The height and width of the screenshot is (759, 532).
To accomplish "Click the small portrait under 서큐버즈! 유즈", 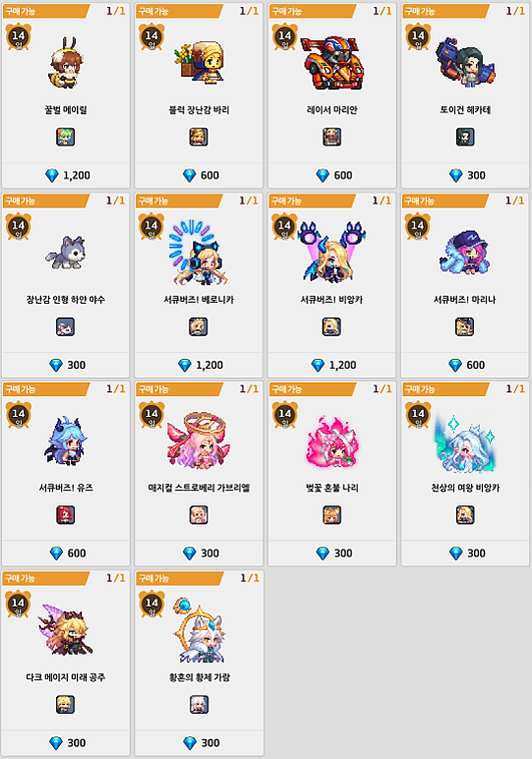I will click(65, 515).
